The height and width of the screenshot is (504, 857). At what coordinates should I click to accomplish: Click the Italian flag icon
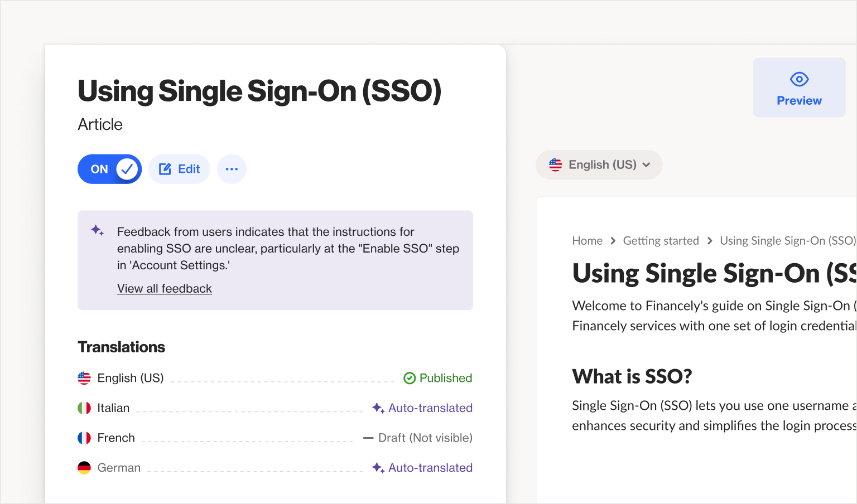[x=84, y=408]
